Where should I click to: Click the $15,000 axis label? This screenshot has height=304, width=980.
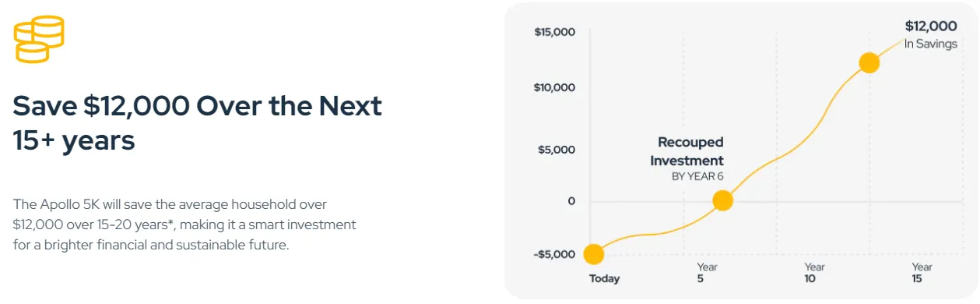pyautogui.click(x=555, y=32)
